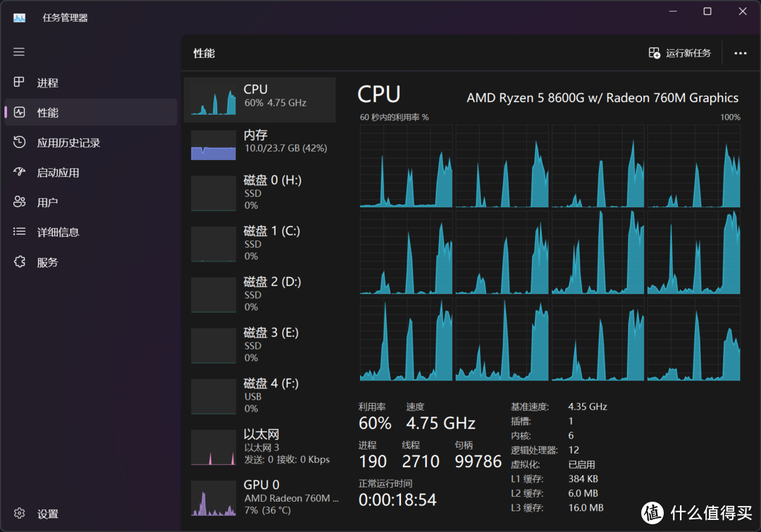This screenshot has width=761, height=532.
Task: Click the base speed value 4.35 GHz
Action: point(587,407)
